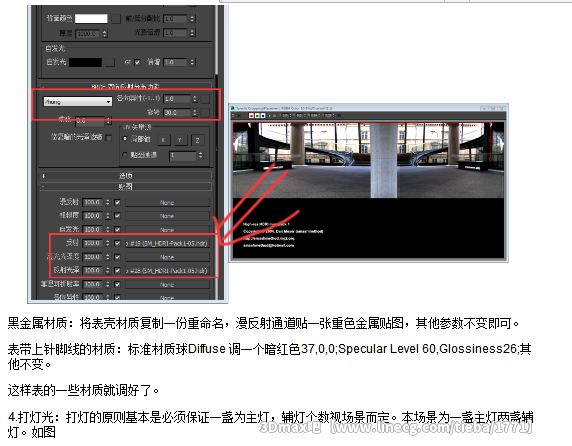Click the UV button in crop window toolbar
Viewport: 572px width, 446px height.
pos(339,116)
